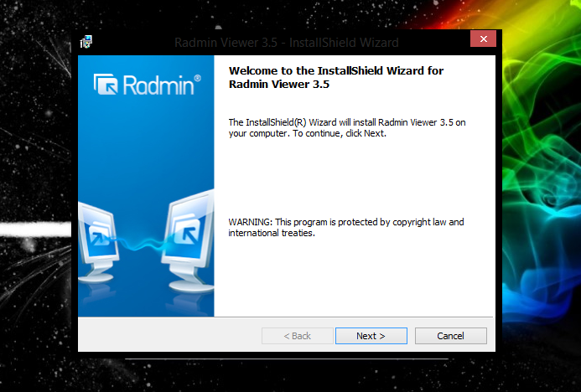Screen dimensions: 581x392
Task: Close the InstallShield Wizard window
Action: click(x=483, y=39)
